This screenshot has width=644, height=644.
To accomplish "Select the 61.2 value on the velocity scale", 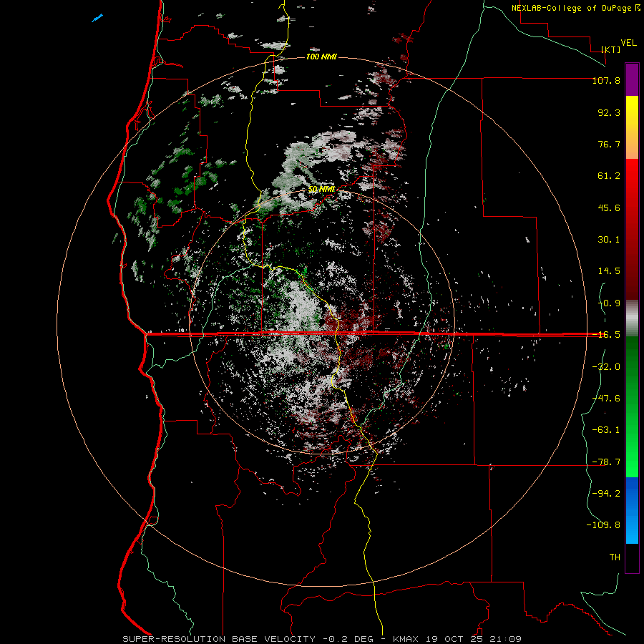I will click(x=609, y=176).
